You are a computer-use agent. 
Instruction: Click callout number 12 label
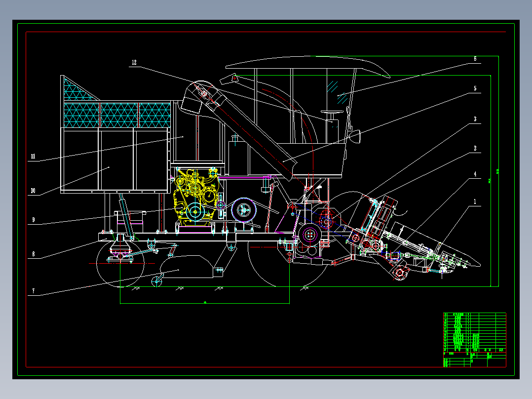pyautogui.click(x=134, y=62)
